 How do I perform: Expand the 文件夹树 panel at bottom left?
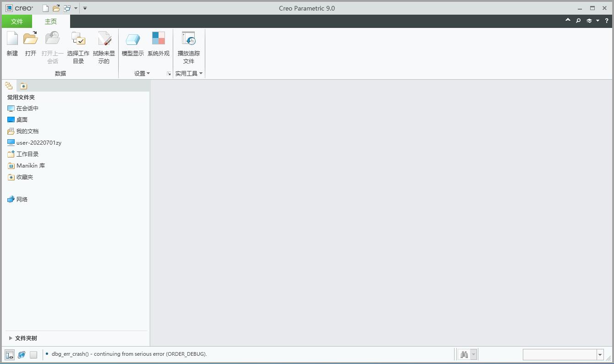pyautogui.click(x=25, y=338)
